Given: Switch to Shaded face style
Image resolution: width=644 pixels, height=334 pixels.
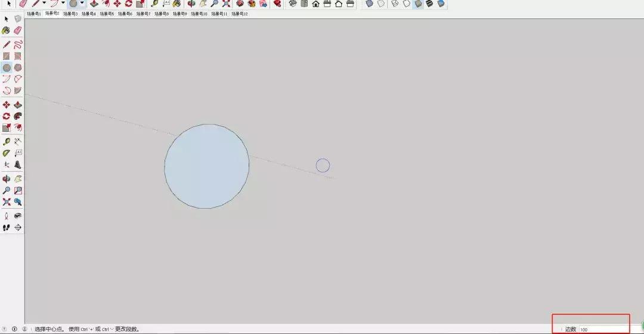Looking at the screenshot, I should (417, 4).
